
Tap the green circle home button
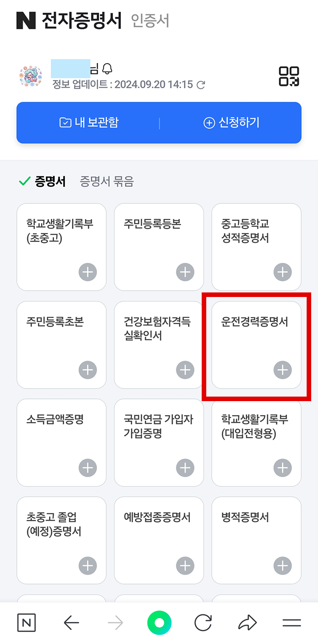[159, 623]
